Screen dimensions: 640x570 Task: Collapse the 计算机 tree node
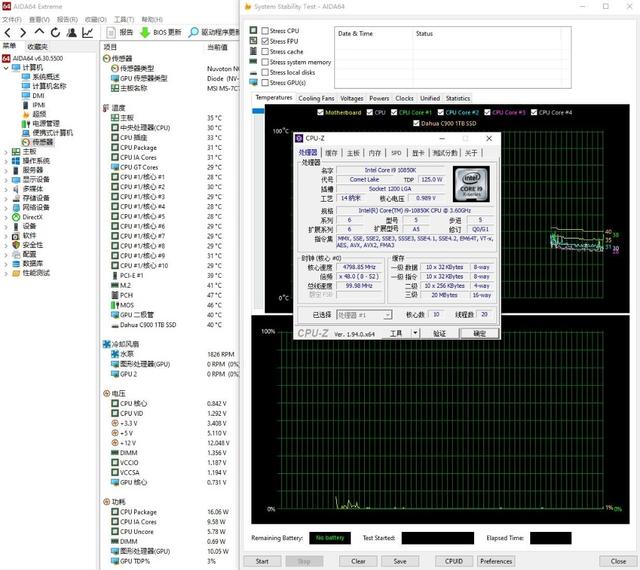click(x=6, y=68)
